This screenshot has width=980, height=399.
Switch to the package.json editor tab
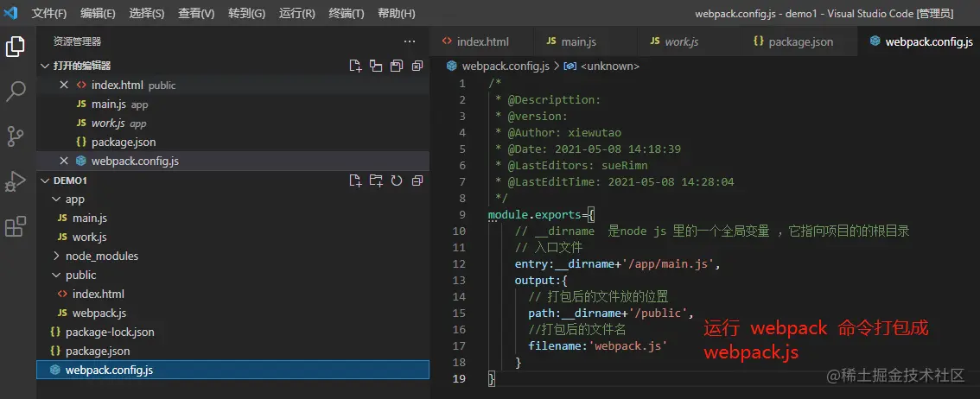(799, 41)
